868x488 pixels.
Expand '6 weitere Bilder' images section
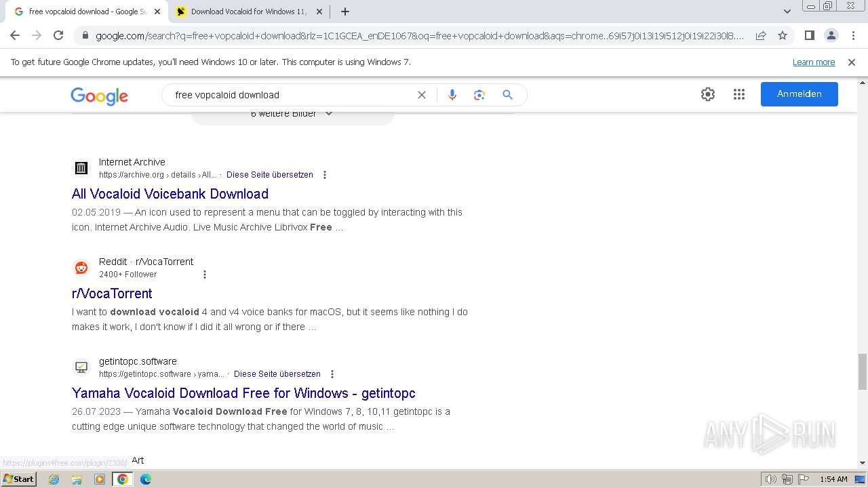click(x=292, y=114)
